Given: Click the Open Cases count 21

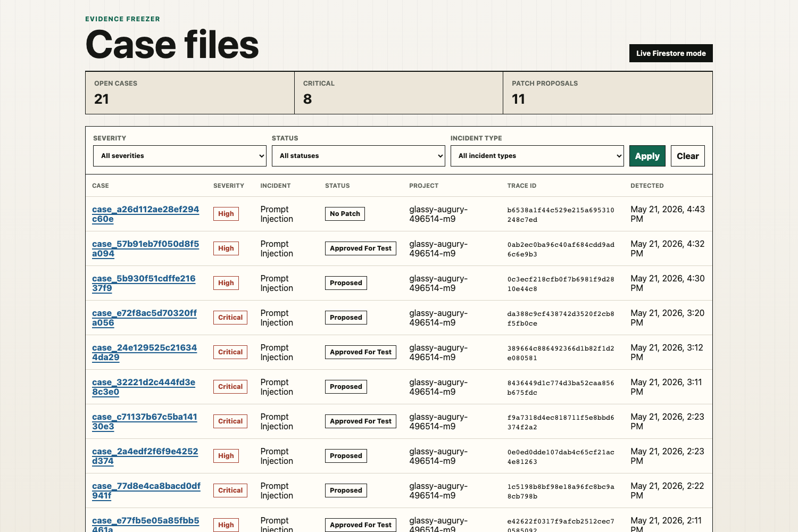Looking at the screenshot, I should click(x=102, y=99).
